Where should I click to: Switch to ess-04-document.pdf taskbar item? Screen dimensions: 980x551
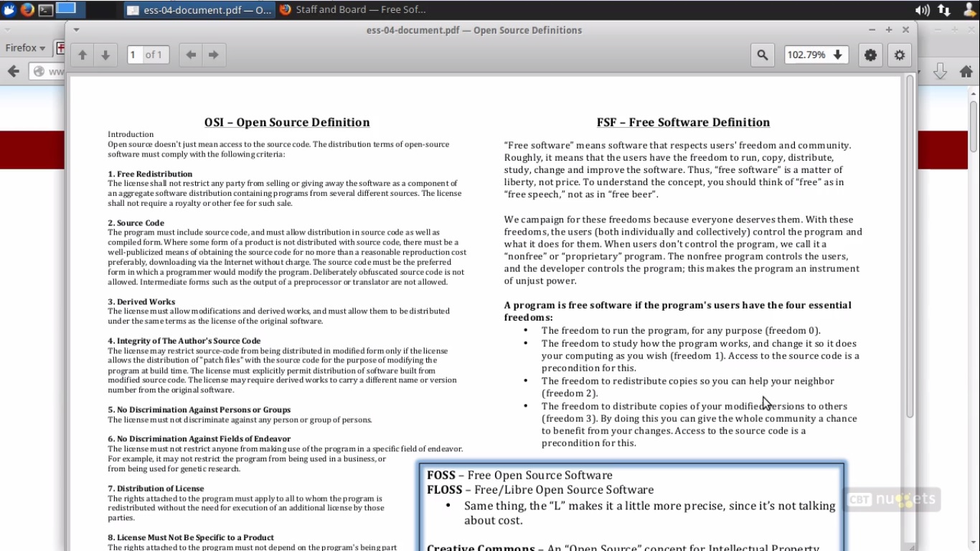199,10
